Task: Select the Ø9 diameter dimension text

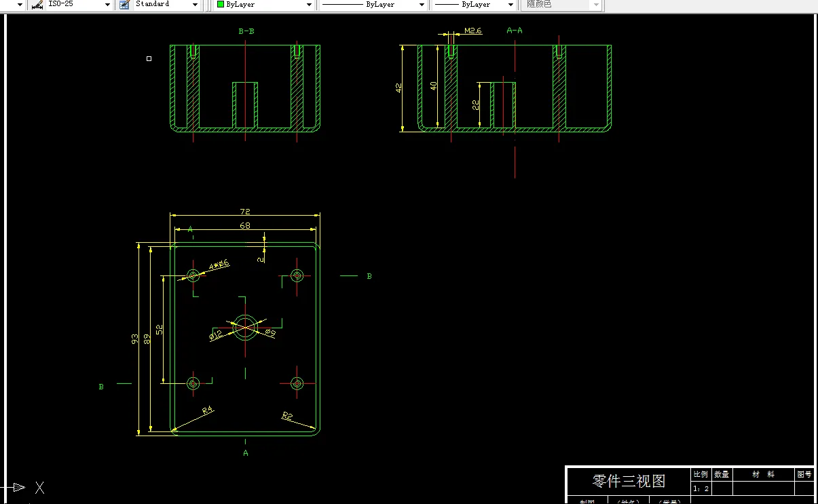Action: [269, 332]
